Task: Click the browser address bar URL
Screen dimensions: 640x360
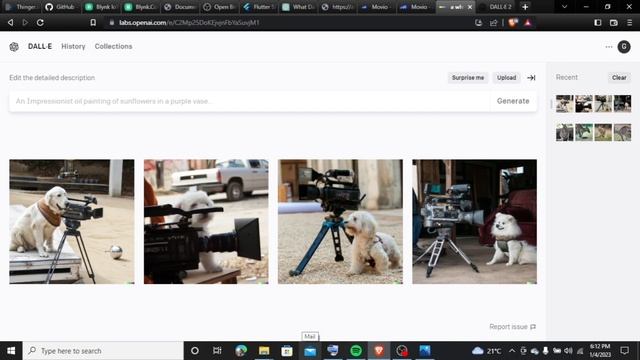Action: tap(189, 22)
